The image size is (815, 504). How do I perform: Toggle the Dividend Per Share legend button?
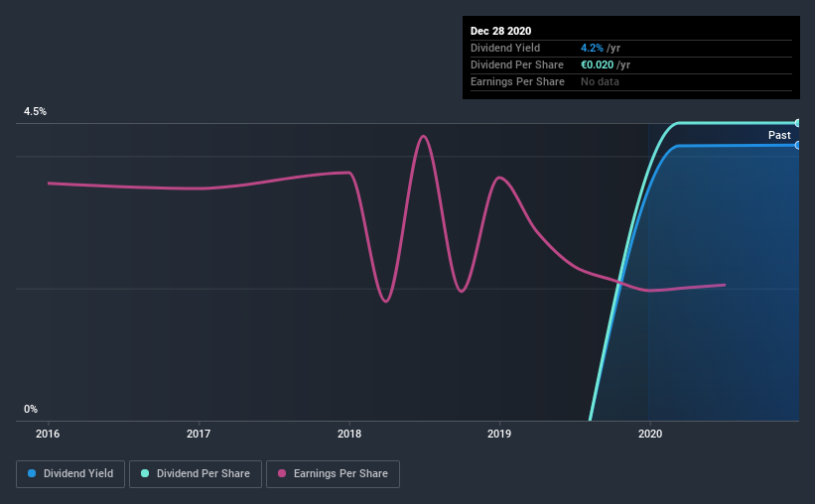pyautogui.click(x=196, y=474)
